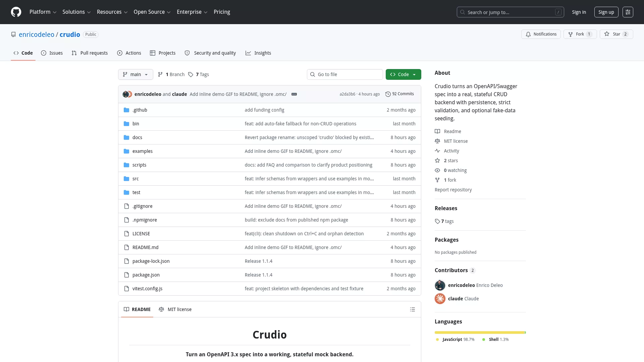Open the .npmignore file
The height and width of the screenshot is (362, 644).
145,220
